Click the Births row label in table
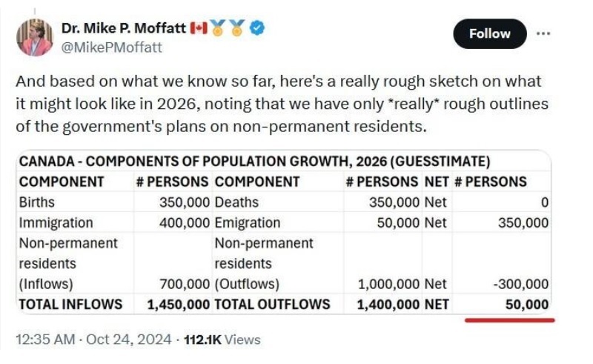Screen dimensions: 593x364 [36, 202]
